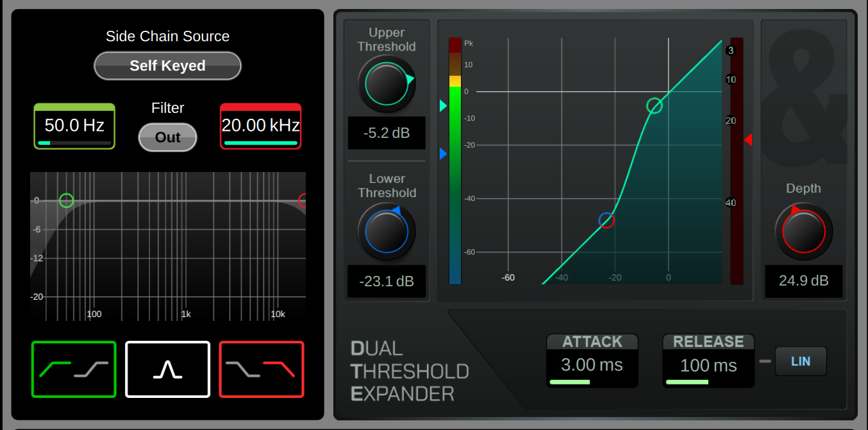Click the -23.1 dB lower threshold value
The width and height of the screenshot is (868, 430).
387,281
